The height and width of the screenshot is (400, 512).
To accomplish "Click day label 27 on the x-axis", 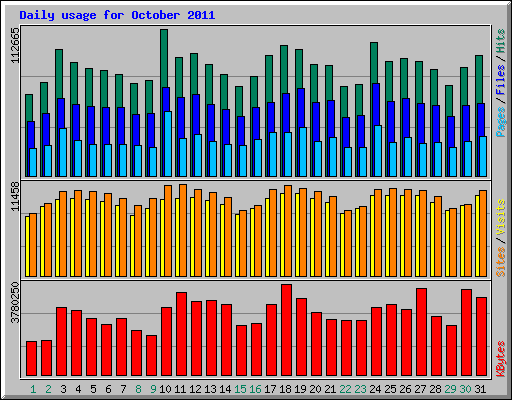I will pyautogui.click(x=420, y=389).
